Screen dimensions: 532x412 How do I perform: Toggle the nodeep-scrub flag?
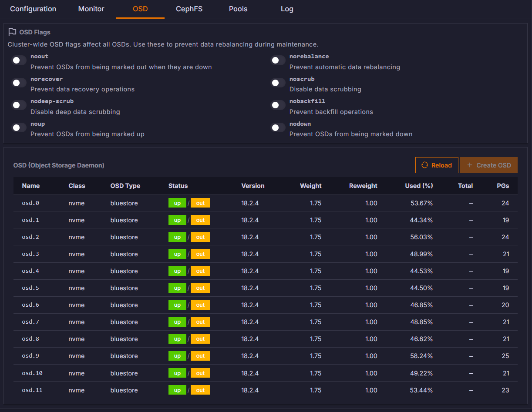point(19,105)
